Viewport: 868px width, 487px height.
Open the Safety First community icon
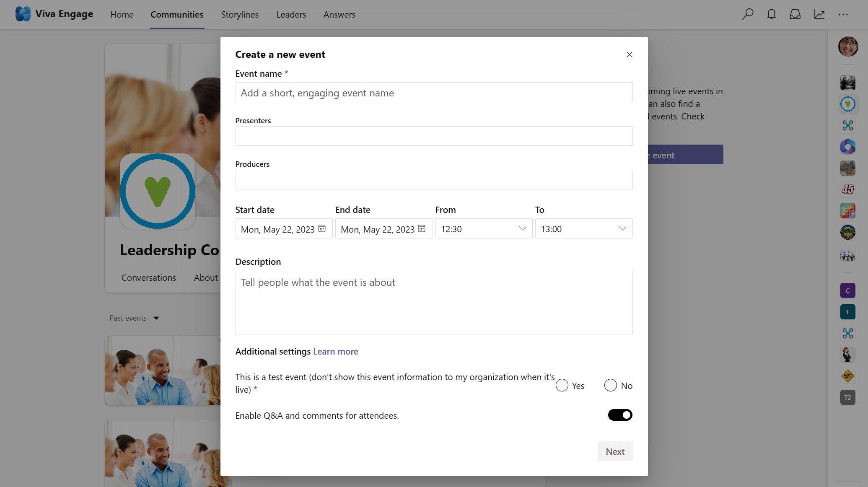tap(848, 376)
